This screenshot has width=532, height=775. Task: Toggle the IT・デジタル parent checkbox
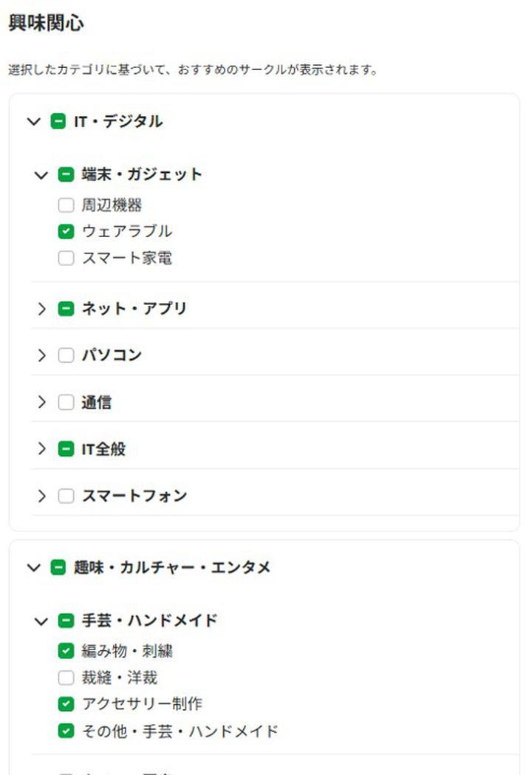(58, 122)
